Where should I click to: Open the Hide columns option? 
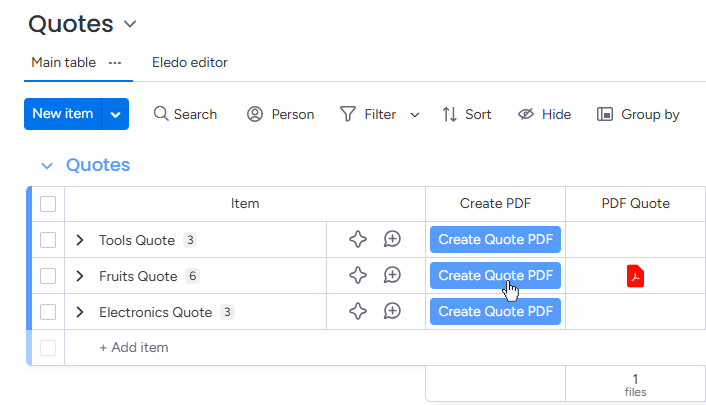pos(544,114)
